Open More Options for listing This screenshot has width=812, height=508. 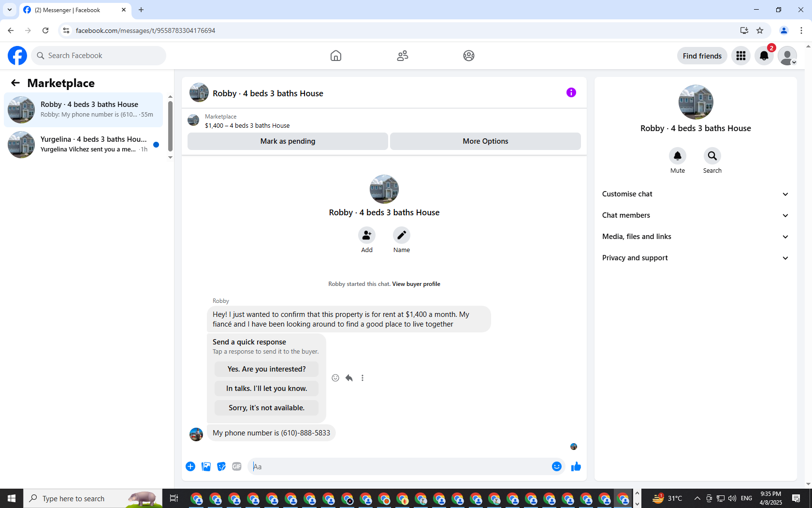point(485,141)
